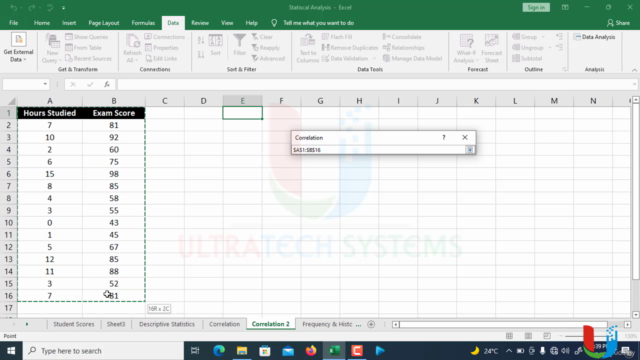Open help for Correlation dialog
Viewport: 640px width, 360px height.
(x=444, y=138)
